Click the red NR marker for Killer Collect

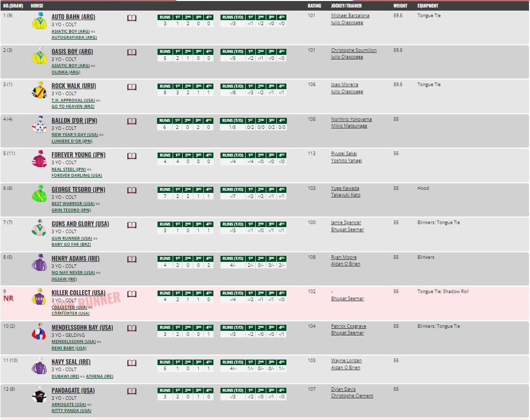[x=9, y=298]
